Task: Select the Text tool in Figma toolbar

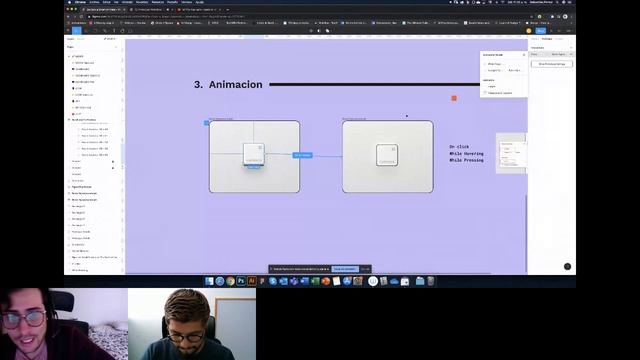Action: point(114,31)
